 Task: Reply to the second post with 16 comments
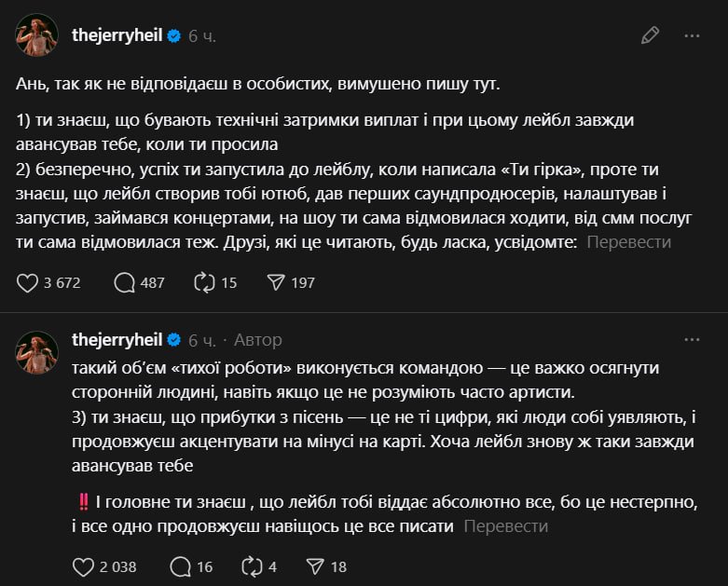coord(181,566)
